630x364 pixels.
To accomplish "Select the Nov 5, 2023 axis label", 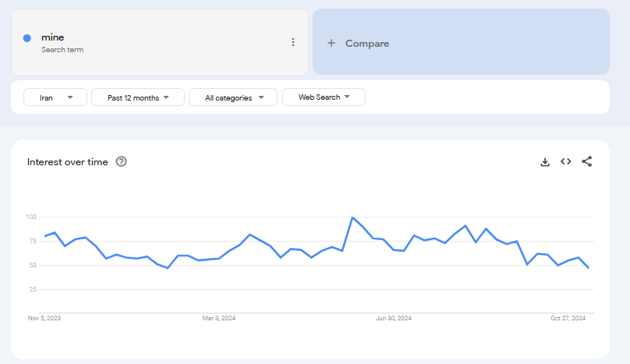I will tap(44, 318).
